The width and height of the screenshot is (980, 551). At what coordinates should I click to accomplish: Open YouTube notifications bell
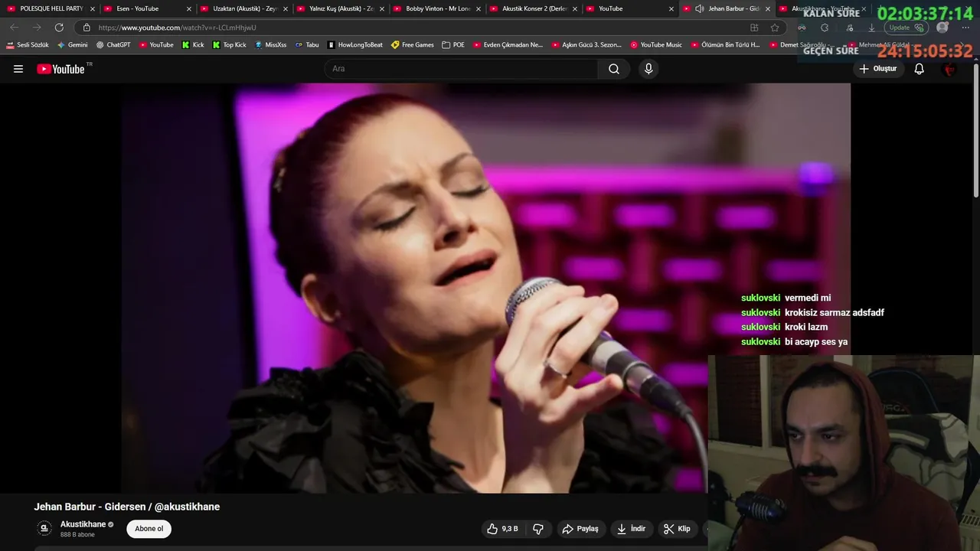[x=920, y=69]
